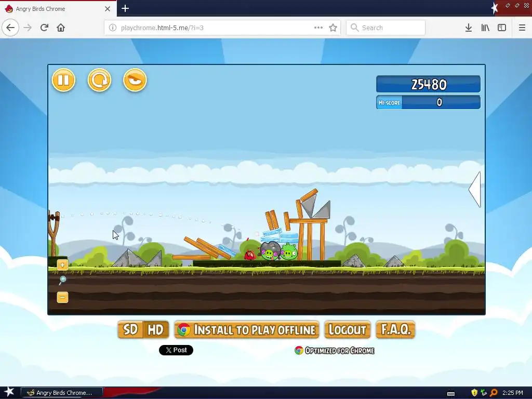Image resolution: width=532 pixels, height=399 pixels.
Task: Click the star icon at top right
Action: pos(495,7)
